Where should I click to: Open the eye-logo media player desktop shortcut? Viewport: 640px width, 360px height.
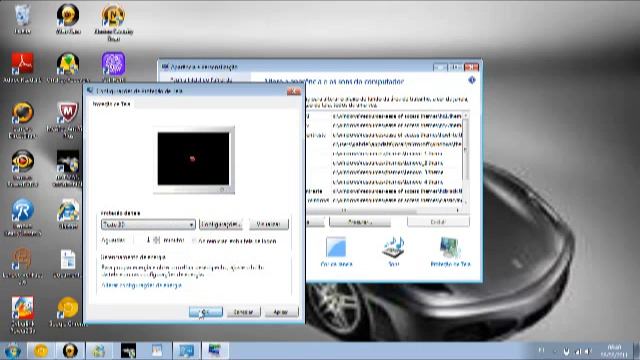pos(22,168)
